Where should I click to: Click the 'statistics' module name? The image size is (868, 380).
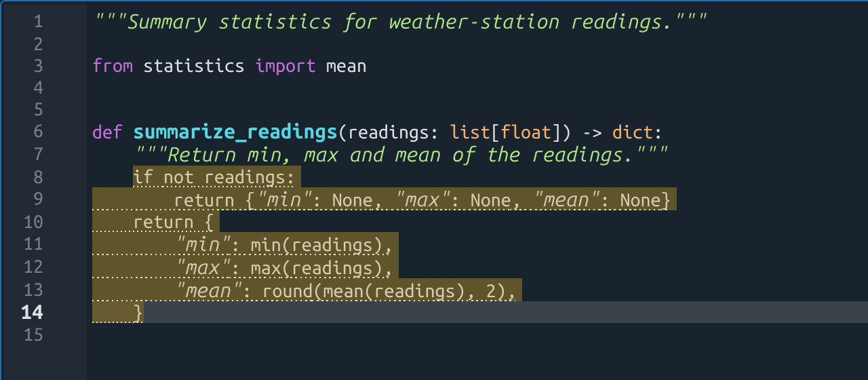click(x=194, y=66)
